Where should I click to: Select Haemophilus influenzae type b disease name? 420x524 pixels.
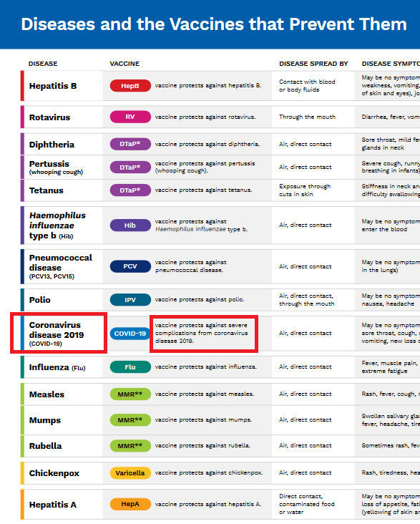[57, 225]
